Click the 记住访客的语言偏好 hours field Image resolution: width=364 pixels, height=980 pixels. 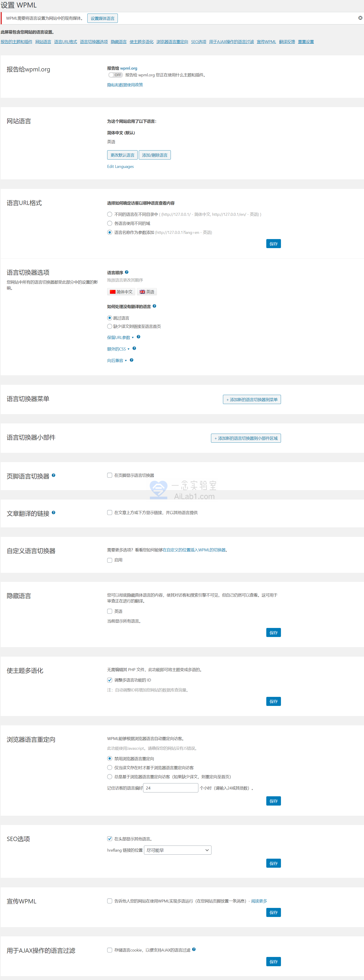(x=171, y=788)
